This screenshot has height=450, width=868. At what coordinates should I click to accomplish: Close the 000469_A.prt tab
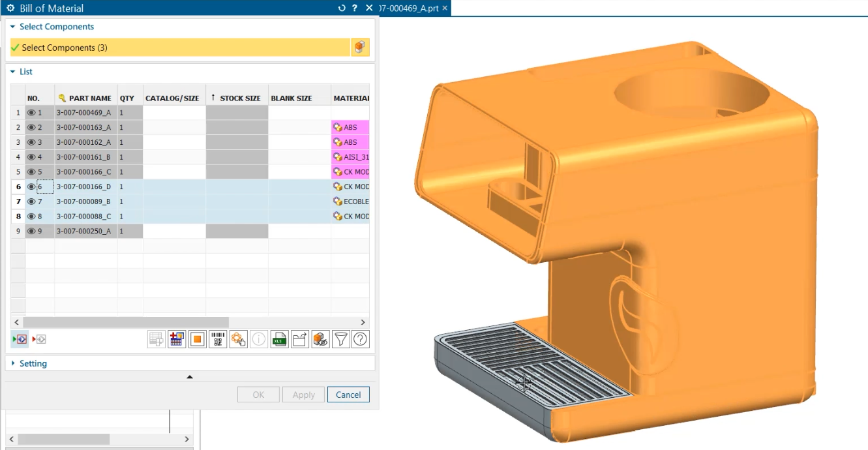(445, 8)
